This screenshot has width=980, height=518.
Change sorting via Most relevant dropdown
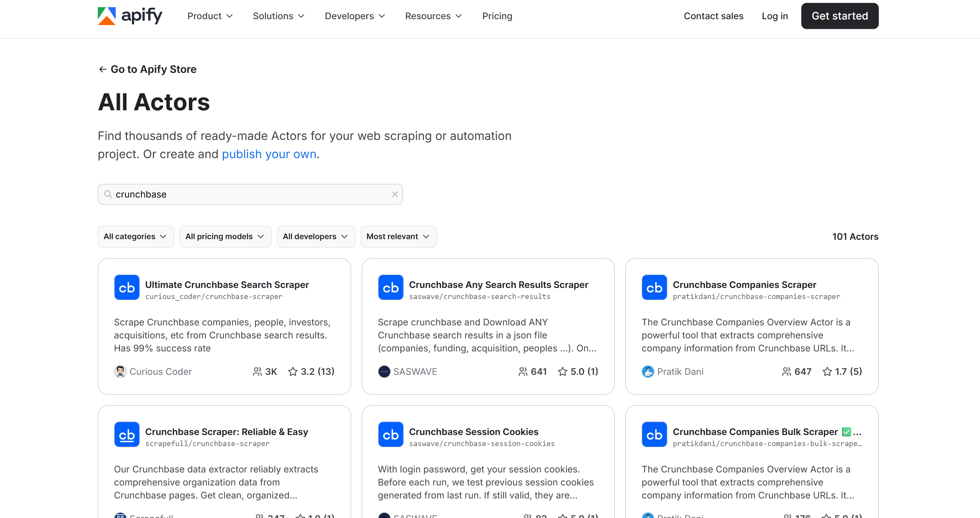tap(398, 236)
